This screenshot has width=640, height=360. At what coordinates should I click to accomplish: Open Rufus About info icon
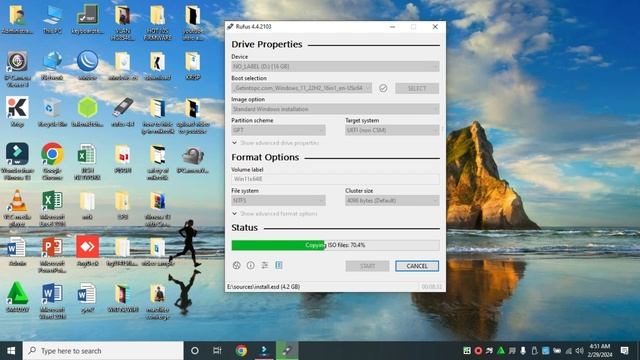click(x=251, y=265)
